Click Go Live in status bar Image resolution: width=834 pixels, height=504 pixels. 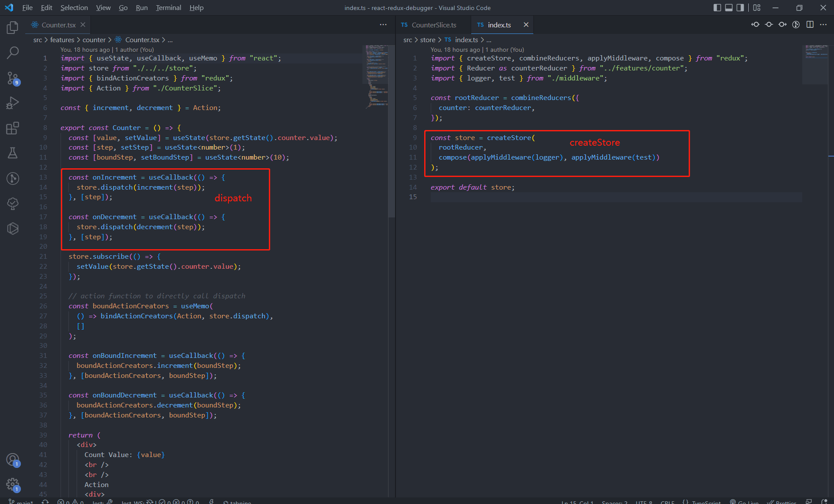(744, 501)
